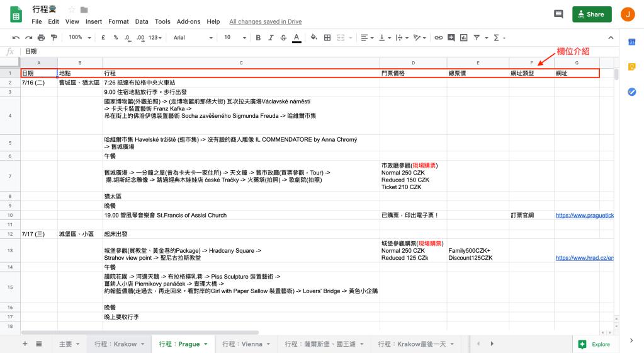Open the insert link tool
The image size is (644, 353).
(x=439, y=38)
